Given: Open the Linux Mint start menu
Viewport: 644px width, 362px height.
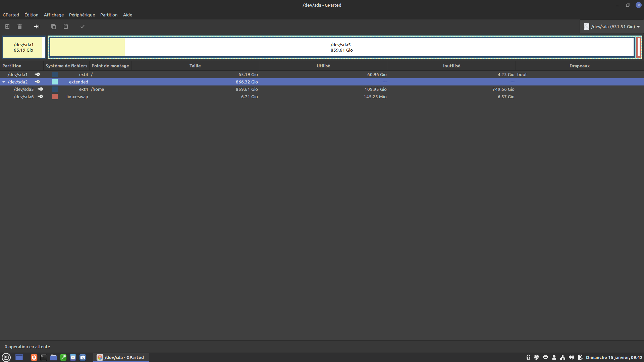Looking at the screenshot, I should tap(6, 357).
